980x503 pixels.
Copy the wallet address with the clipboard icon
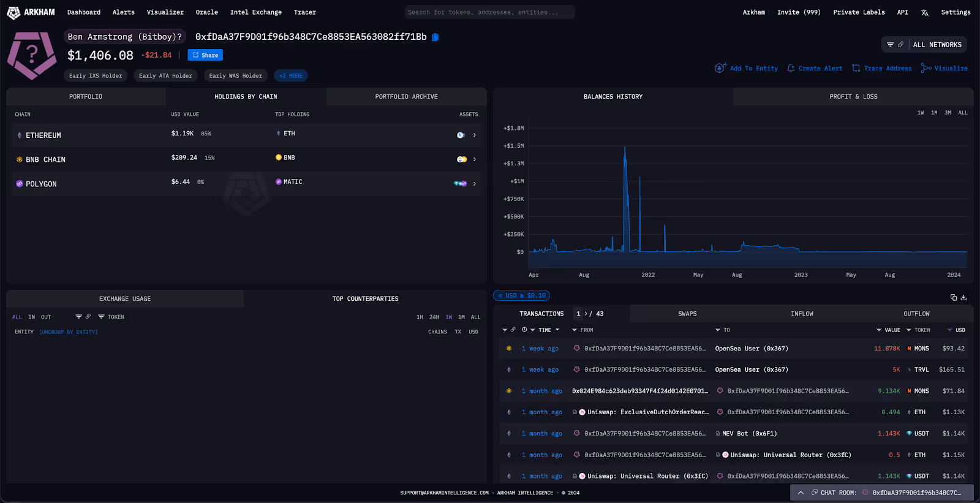[x=435, y=37]
